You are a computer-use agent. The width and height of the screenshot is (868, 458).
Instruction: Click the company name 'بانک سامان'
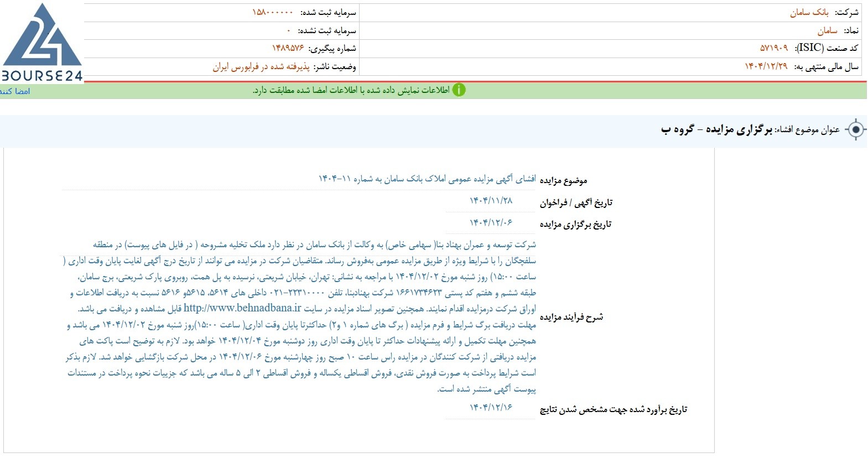(x=809, y=12)
